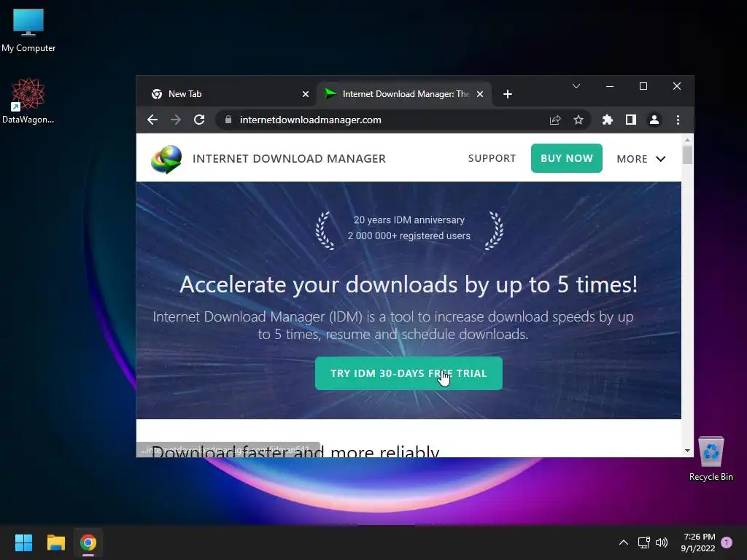Open the Chrome three-dot menu

click(x=678, y=120)
